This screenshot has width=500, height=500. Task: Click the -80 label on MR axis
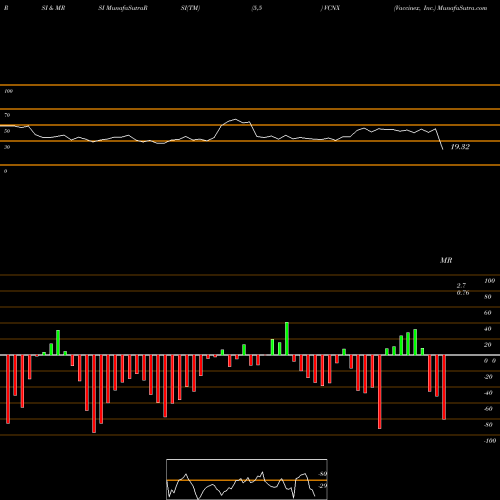click(488, 425)
